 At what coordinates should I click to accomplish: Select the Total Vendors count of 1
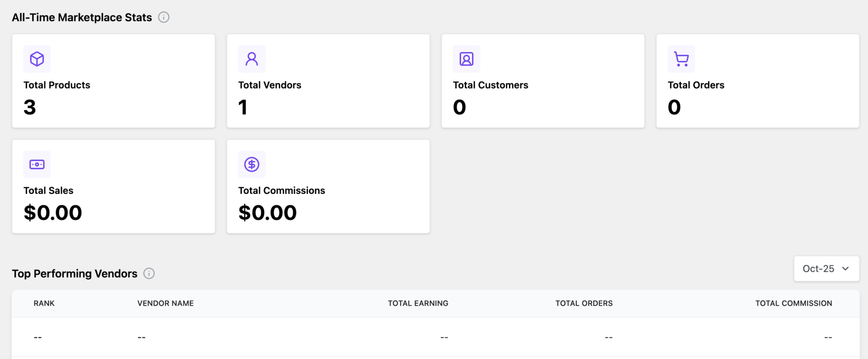(243, 107)
